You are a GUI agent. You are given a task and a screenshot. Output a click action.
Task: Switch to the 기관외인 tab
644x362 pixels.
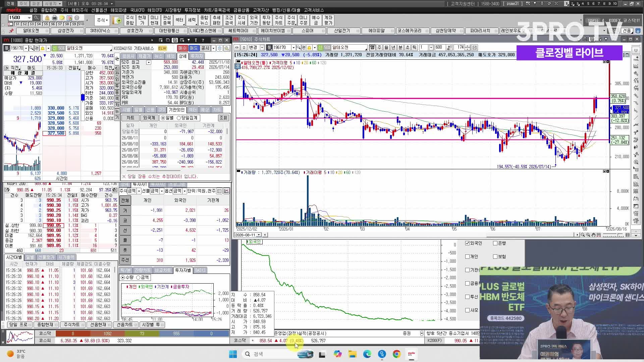click(176, 110)
